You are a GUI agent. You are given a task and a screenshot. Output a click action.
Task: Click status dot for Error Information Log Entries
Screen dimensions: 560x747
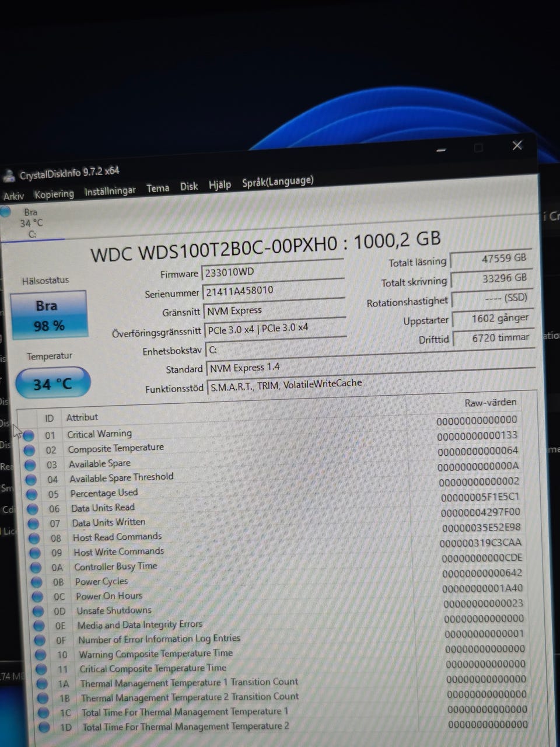pyautogui.click(x=40, y=640)
